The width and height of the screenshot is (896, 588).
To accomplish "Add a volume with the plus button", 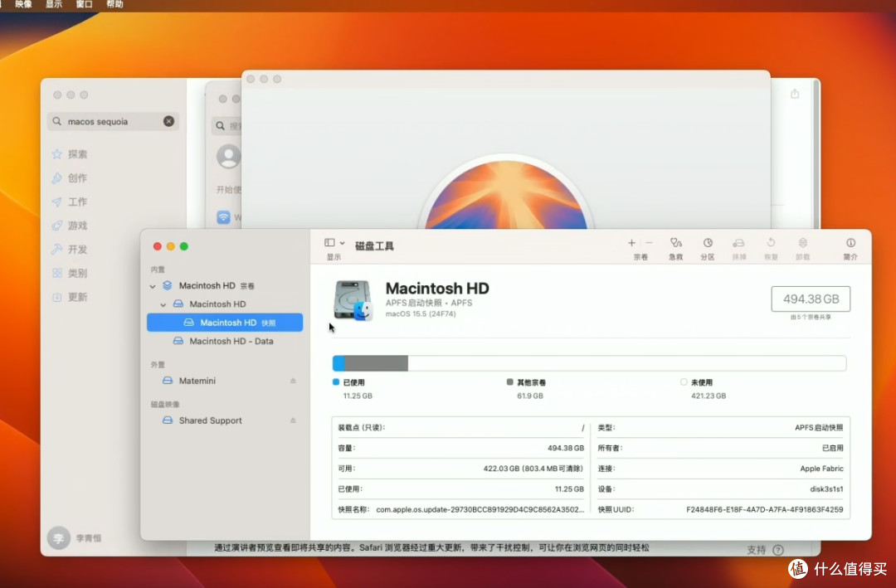I will [631, 243].
